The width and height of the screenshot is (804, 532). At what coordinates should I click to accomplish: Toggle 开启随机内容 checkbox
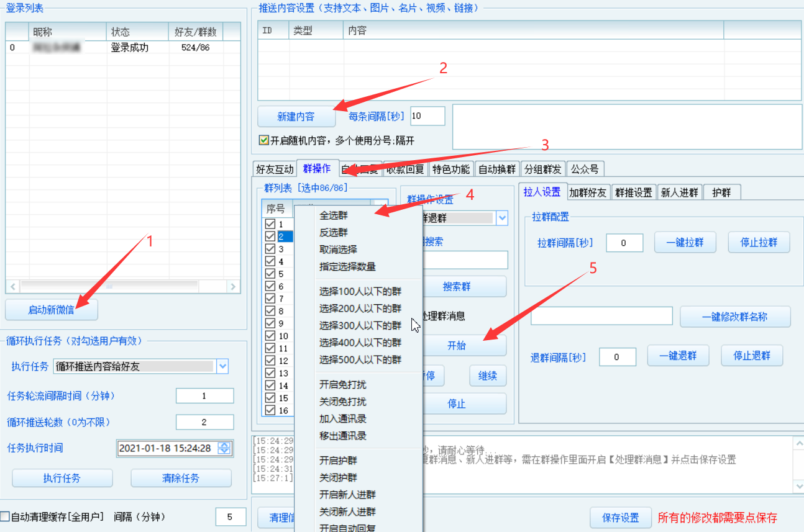click(x=264, y=140)
